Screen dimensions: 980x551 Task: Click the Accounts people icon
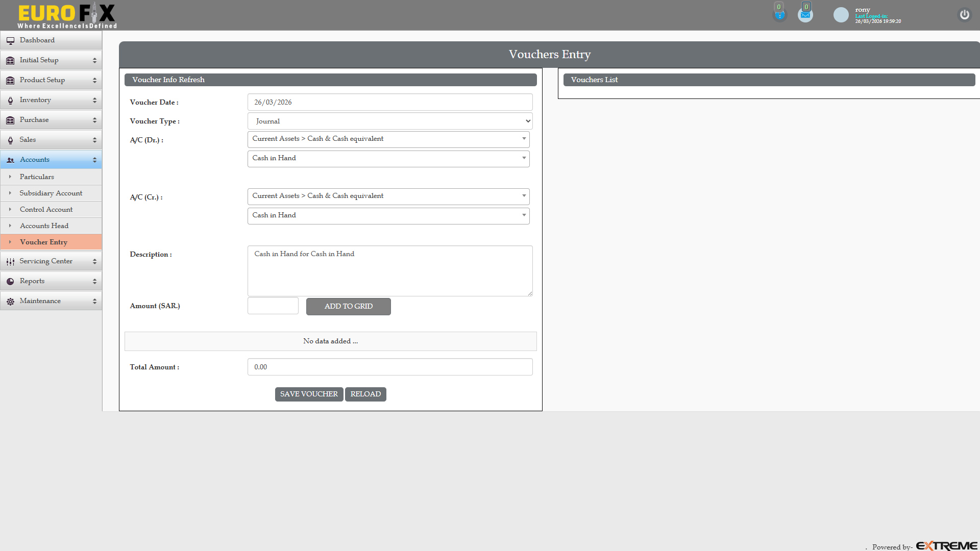10,160
